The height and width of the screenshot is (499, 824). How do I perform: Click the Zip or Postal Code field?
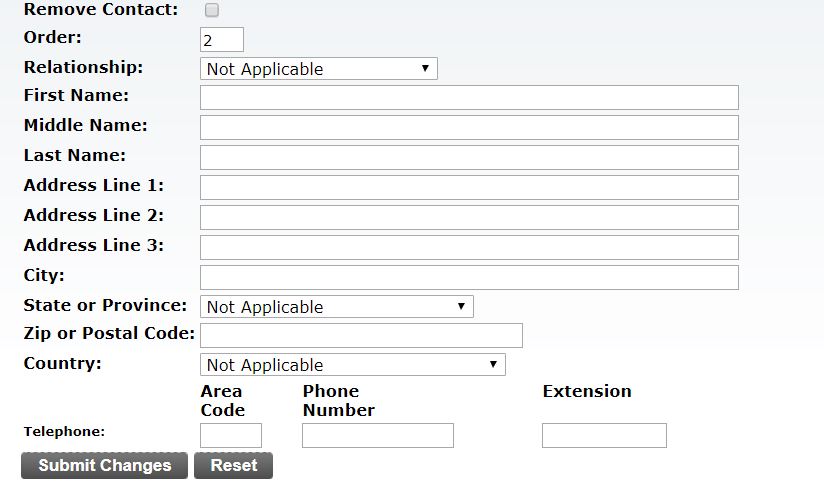361,335
